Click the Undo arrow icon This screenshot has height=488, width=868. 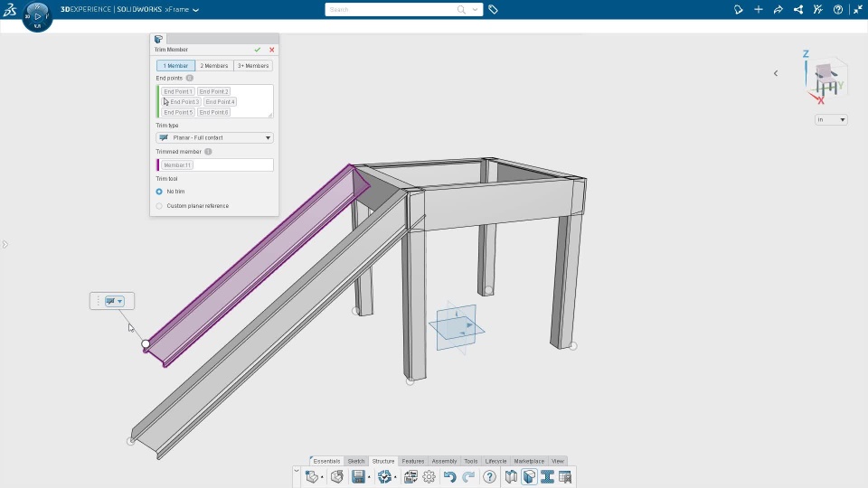pyautogui.click(x=449, y=476)
